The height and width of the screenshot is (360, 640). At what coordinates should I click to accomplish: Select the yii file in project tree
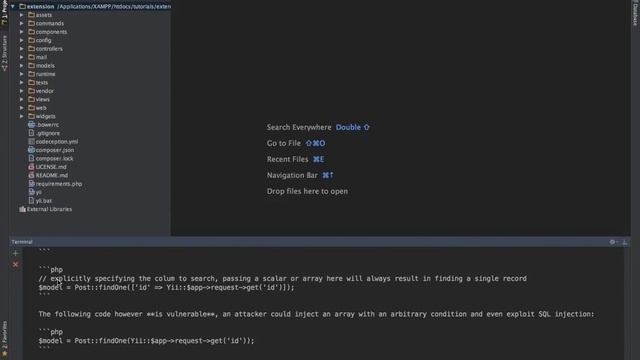[x=39, y=192]
